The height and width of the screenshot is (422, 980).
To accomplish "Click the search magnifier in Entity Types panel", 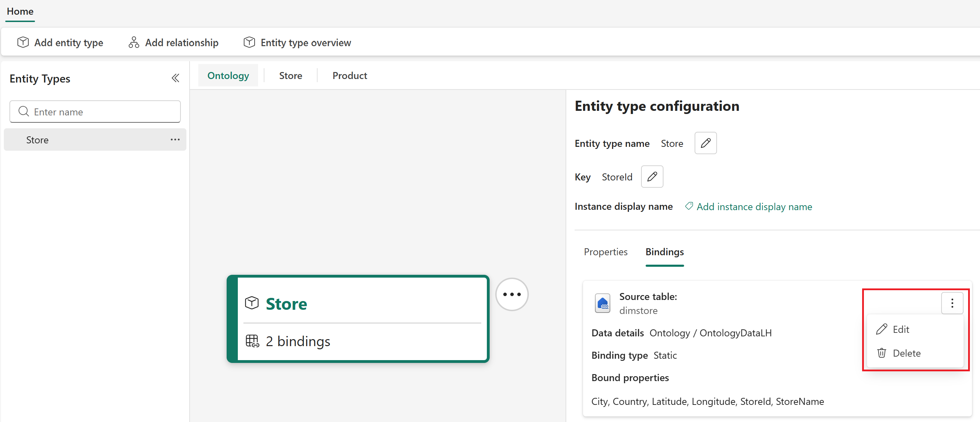I will [23, 112].
